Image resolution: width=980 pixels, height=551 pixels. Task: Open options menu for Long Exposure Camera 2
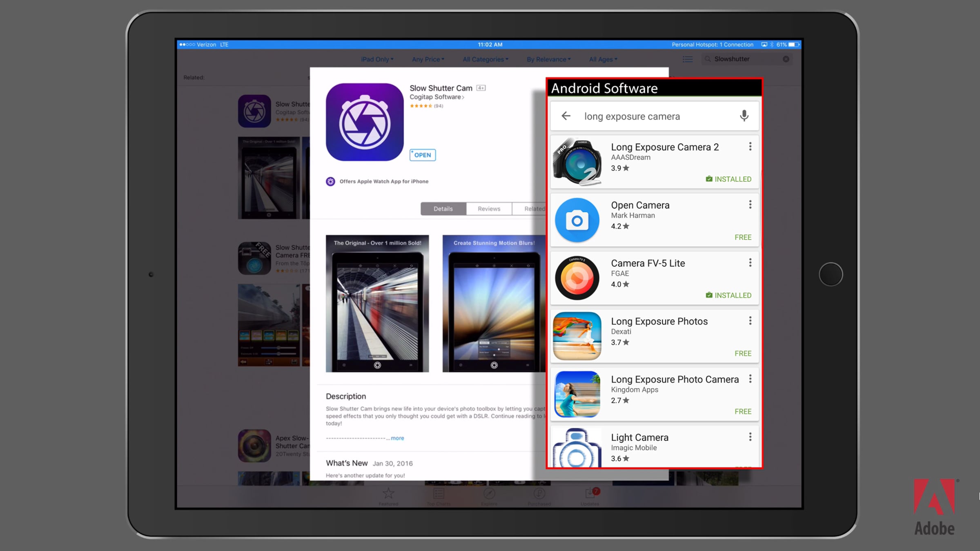coord(750,147)
